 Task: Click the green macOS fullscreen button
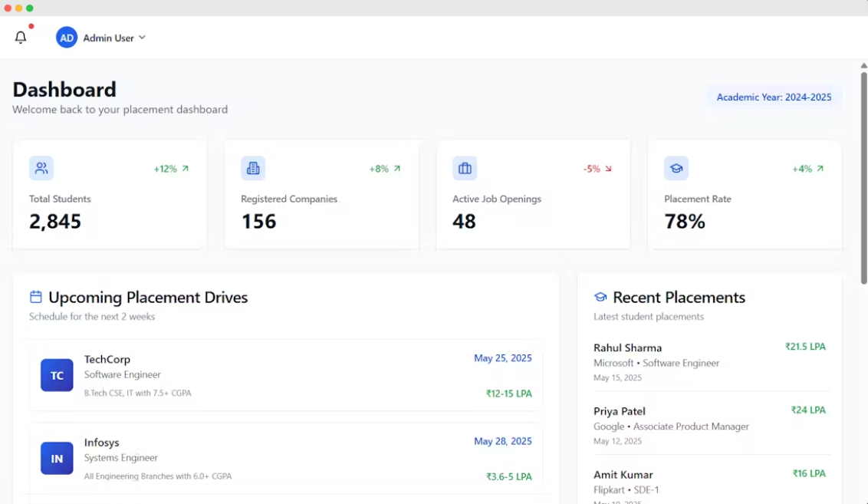30,8
